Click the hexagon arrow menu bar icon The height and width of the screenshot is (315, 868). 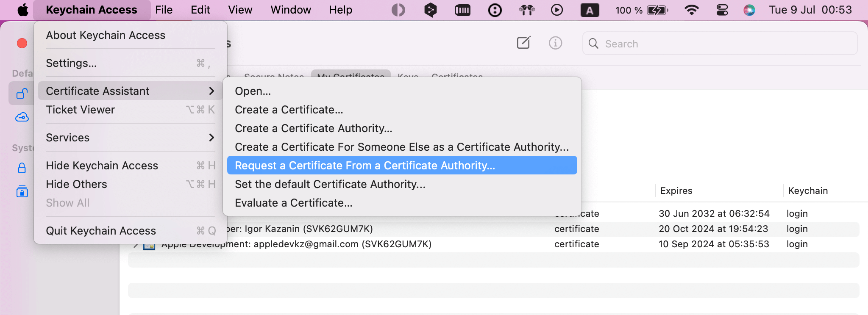point(430,10)
